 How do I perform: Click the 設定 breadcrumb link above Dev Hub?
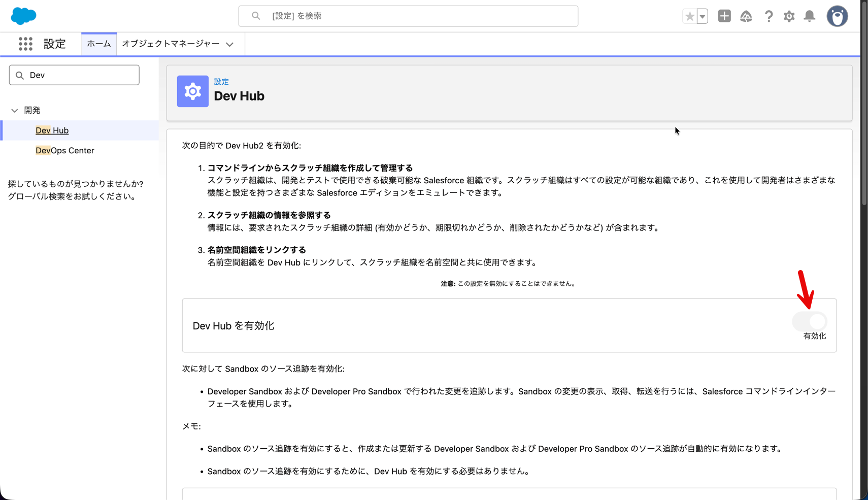221,81
